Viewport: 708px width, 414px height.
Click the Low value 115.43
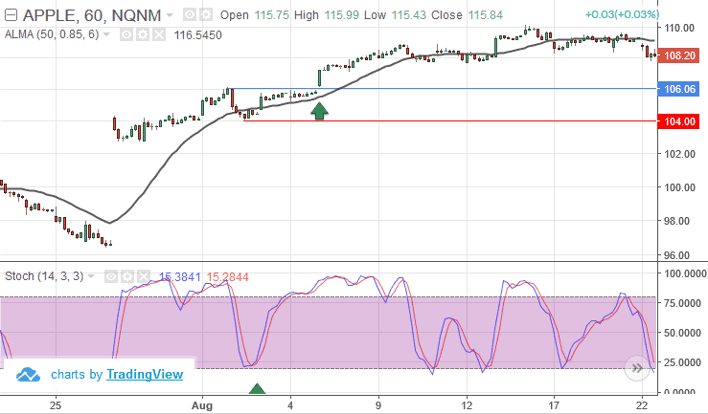click(x=409, y=15)
